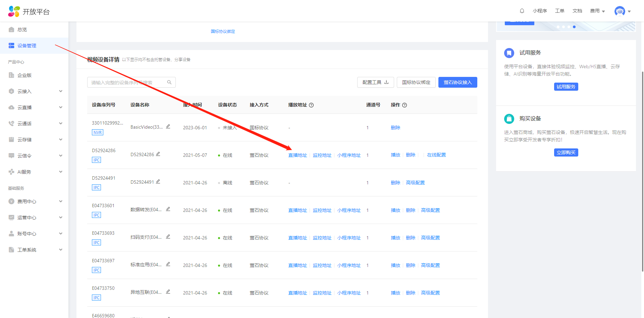Click the 企业版 building icon
The image size is (644, 318).
(11, 75)
